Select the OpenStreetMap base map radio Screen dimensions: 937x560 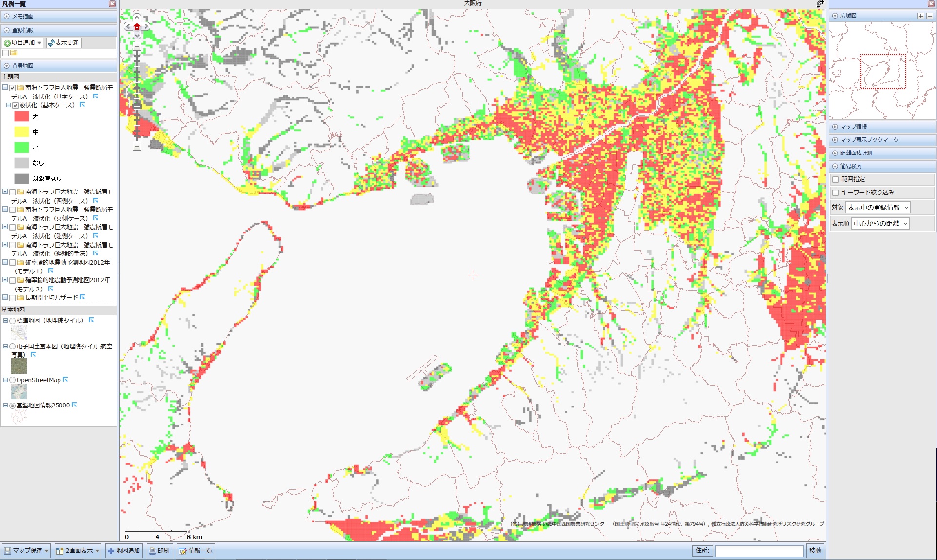pos(13,380)
